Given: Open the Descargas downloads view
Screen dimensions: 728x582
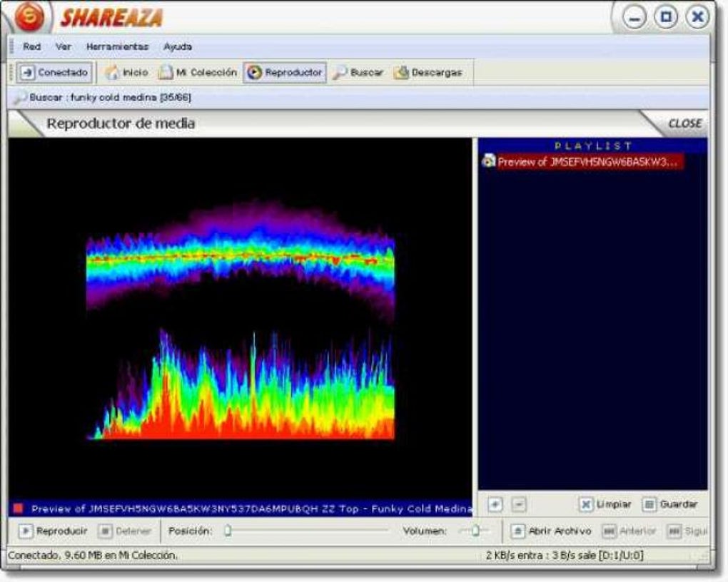Looking at the screenshot, I should [428, 72].
